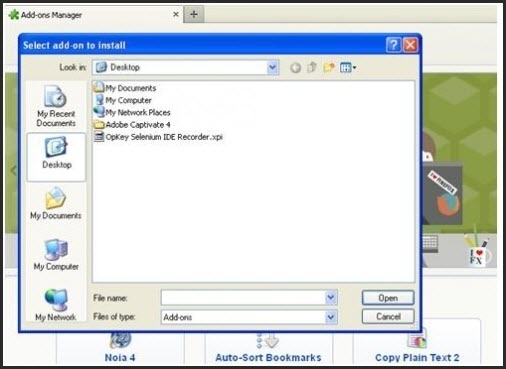The width and height of the screenshot is (506, 369).
Task: Select My Network places sidebar icon
Action: coord(56,304)
